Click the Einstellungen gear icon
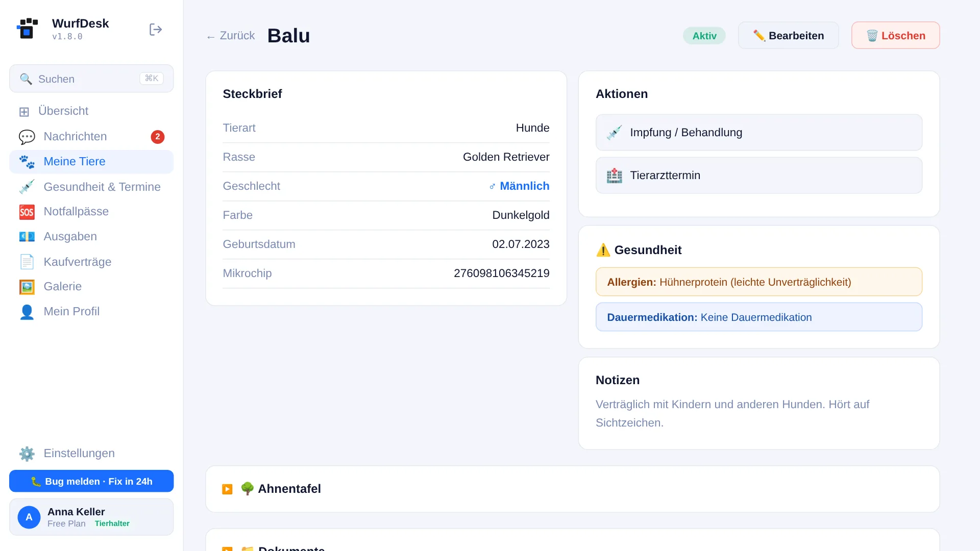Image resolution: width=980 pixels, height=551 pixels. 27,454
